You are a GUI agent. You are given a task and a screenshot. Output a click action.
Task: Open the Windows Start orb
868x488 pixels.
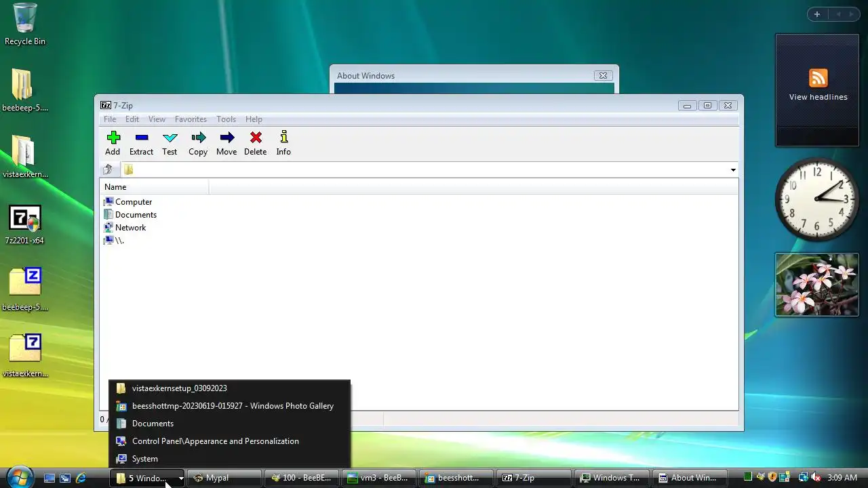[x=19, y=476]
